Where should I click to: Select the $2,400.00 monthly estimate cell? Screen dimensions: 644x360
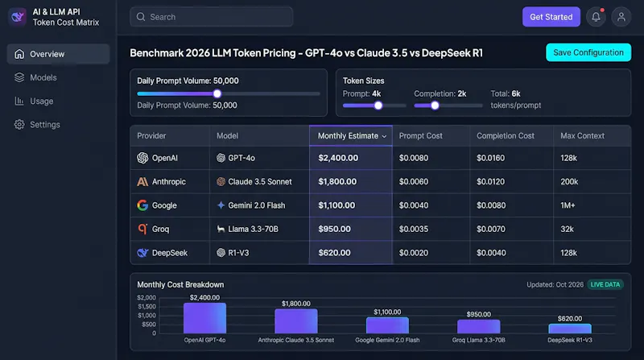point(351,158)
